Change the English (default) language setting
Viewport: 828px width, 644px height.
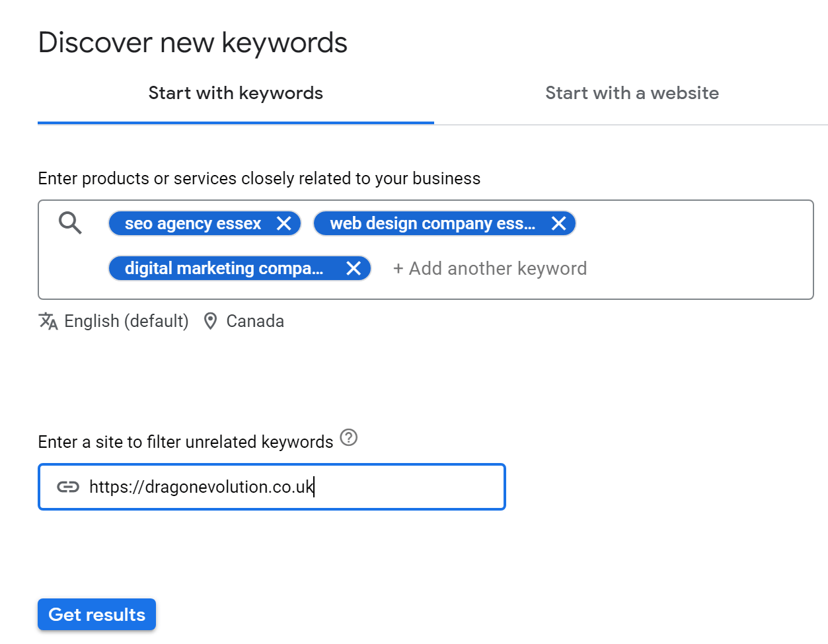[126, 321]
